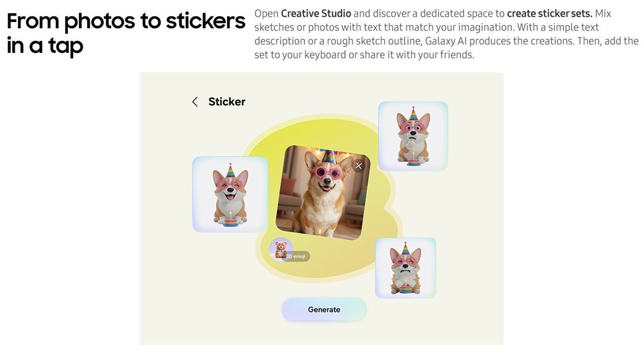The image size is (644, 345).
Task: Click the 'From photos to stickers' headline
Action: pos(126,21)
